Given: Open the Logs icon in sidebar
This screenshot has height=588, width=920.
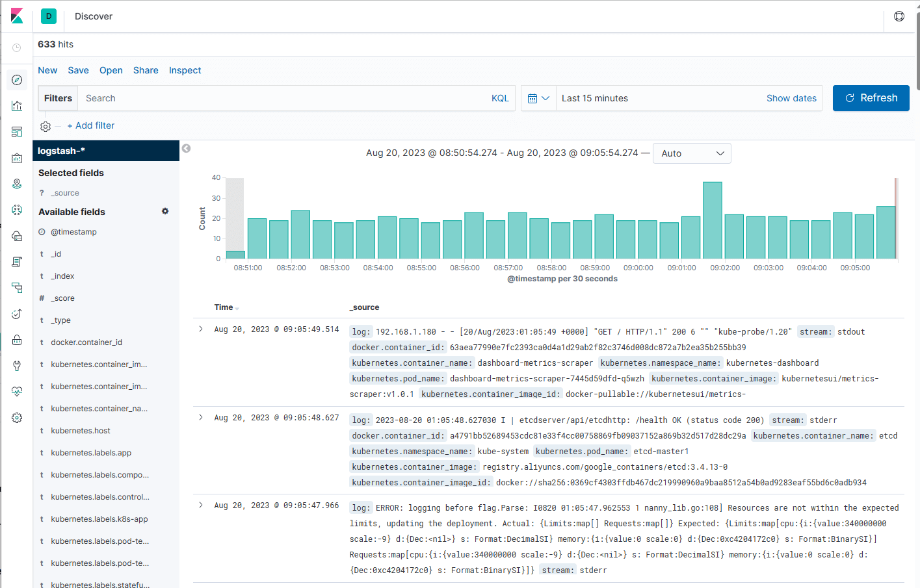Looking at the screenshot, I should (x=17, y=262).
